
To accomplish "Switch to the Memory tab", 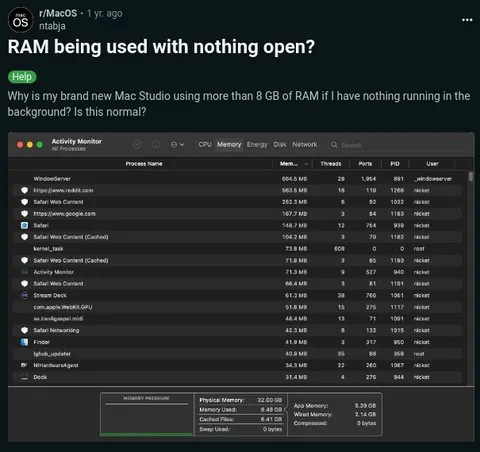I will 229,144.
